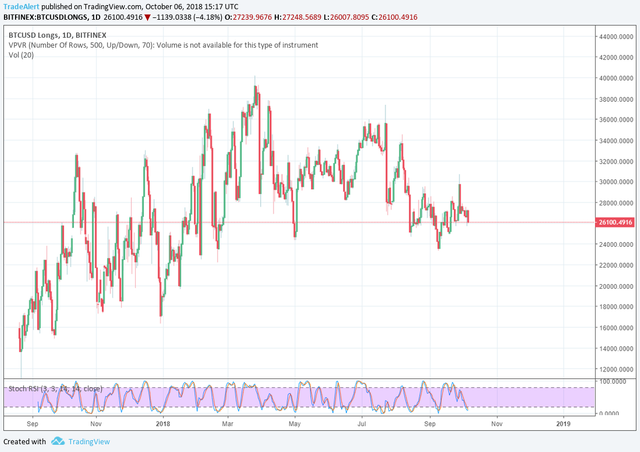Click the red down-triangle change indicator
The width and height of the screenshot is (640, 452).
pyautogui.click(x=147, y=18)
